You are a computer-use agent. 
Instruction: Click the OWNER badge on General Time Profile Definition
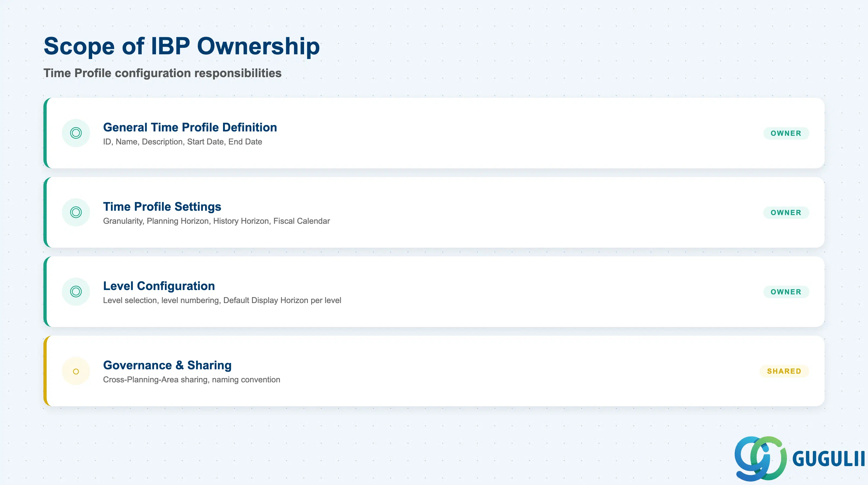[786, 133]
